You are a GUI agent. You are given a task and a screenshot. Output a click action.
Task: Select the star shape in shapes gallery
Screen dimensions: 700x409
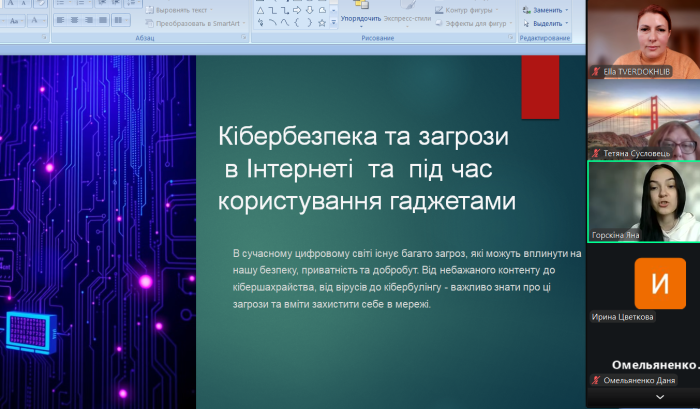pyautogui.click(x=321, y=23)
